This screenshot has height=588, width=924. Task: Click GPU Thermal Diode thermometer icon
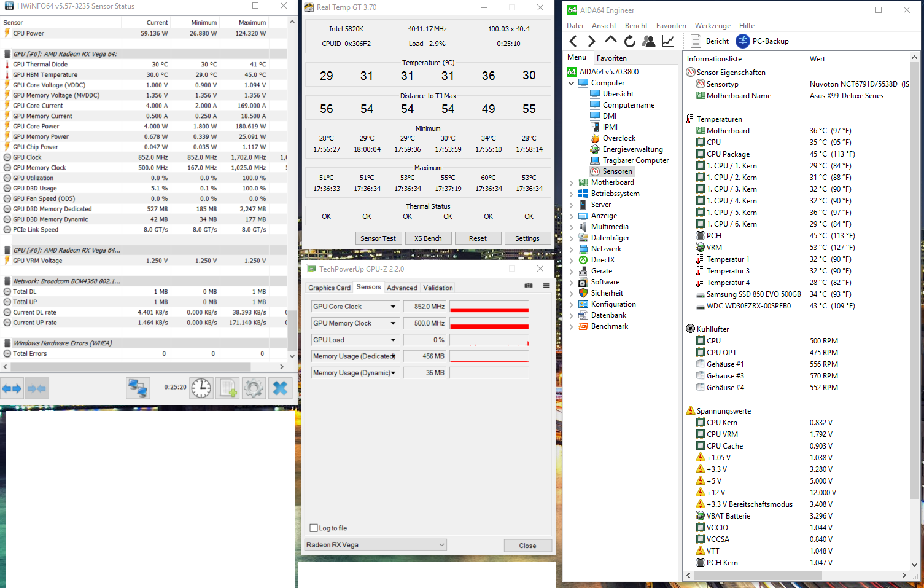coord(7,65)
